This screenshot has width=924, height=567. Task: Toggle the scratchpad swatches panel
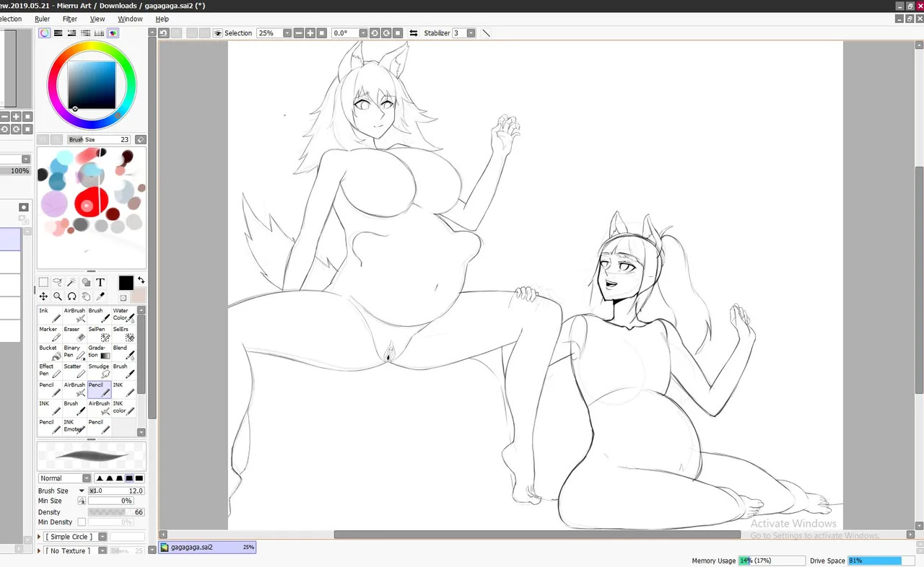113,33
